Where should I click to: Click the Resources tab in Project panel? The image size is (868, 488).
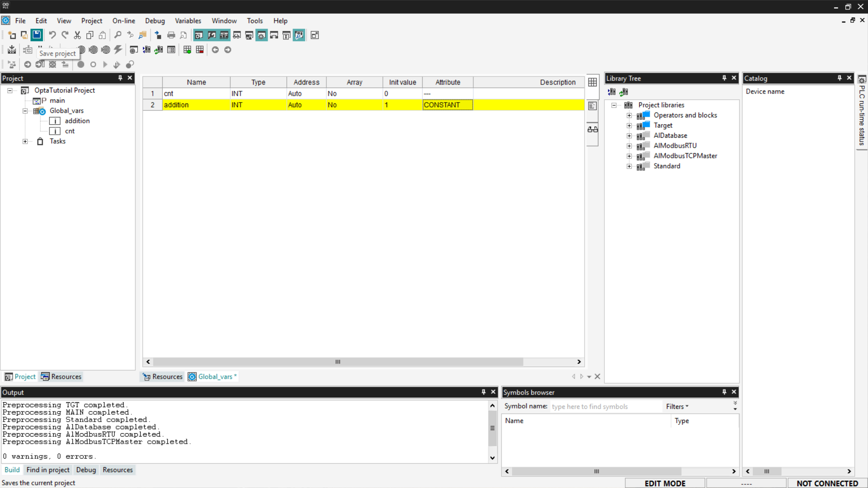[61, 377]
